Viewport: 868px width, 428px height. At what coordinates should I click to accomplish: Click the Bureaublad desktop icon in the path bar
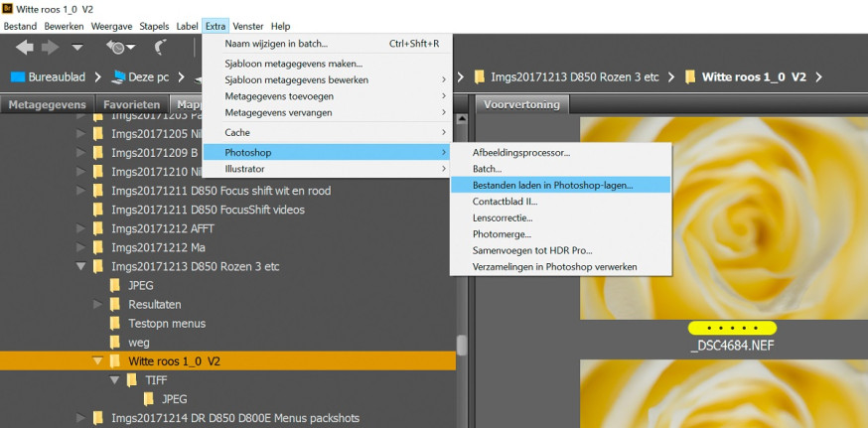click(18, 77)
